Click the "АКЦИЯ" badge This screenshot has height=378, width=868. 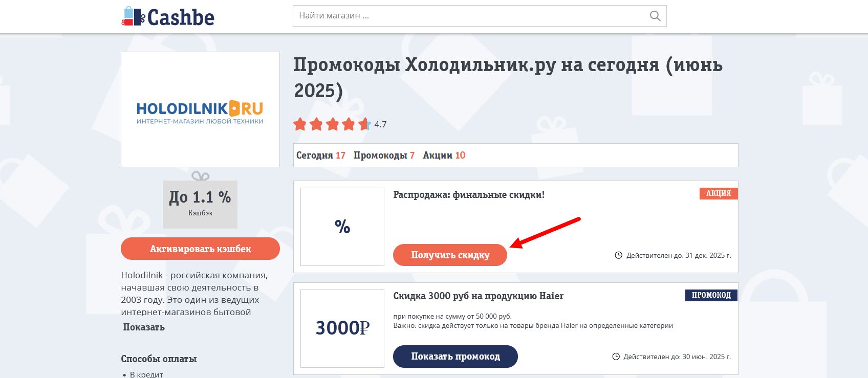coord(719,193)
